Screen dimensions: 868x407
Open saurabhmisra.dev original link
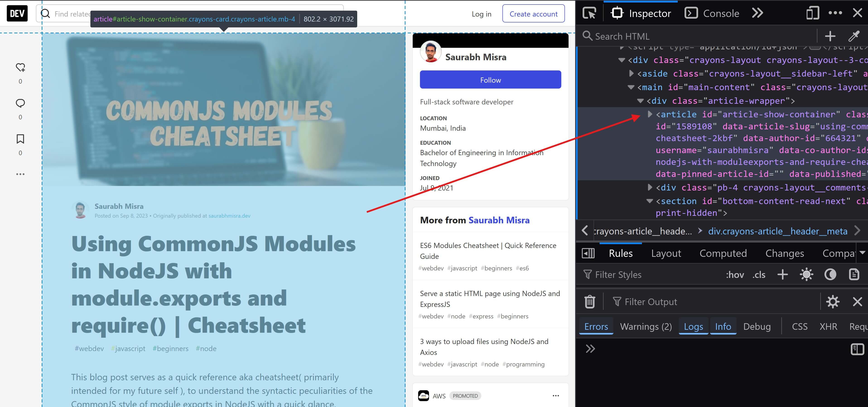(x=229, y=216)
